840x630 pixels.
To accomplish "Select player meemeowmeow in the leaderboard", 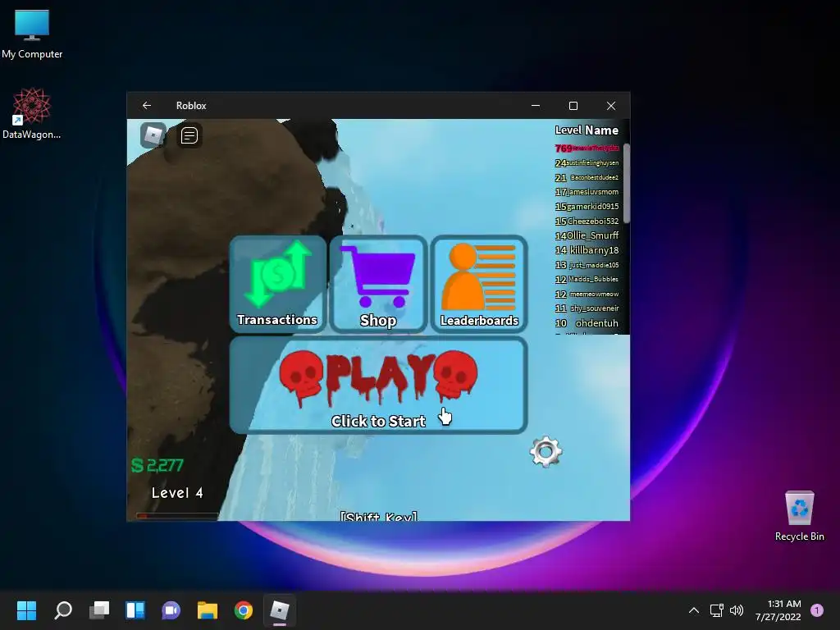I will [x=587, y=294].
